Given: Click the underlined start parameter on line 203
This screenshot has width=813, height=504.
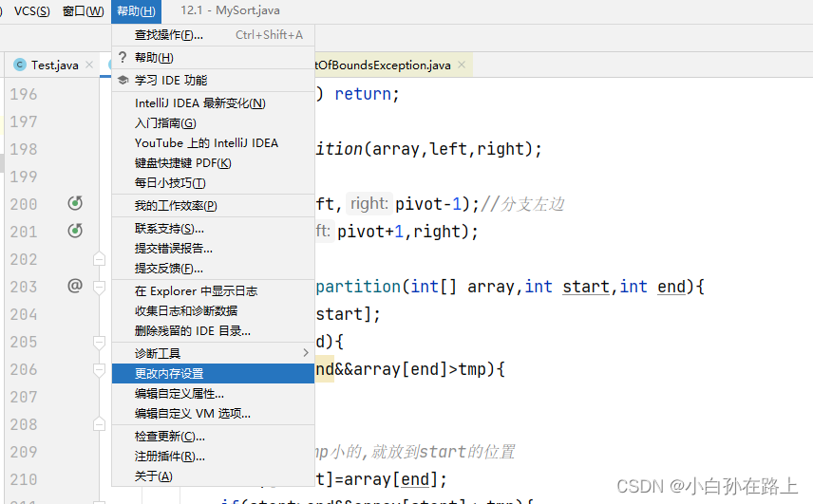Looking at the screenshot, I should point(586,287).
